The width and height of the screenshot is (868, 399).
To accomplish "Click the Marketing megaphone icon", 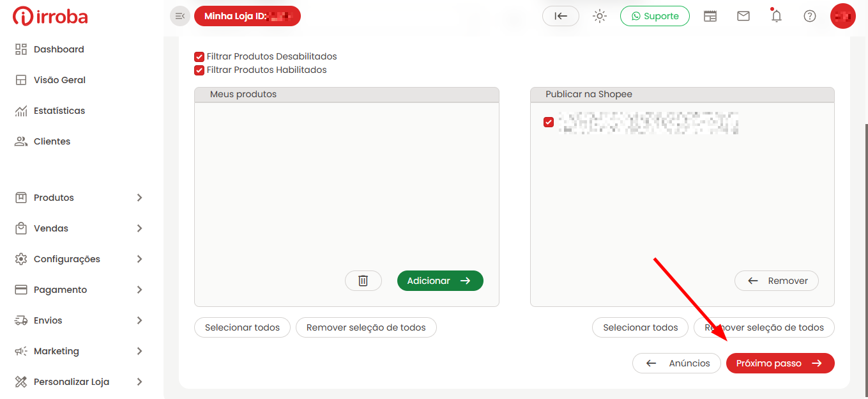I will click(21, 351).
